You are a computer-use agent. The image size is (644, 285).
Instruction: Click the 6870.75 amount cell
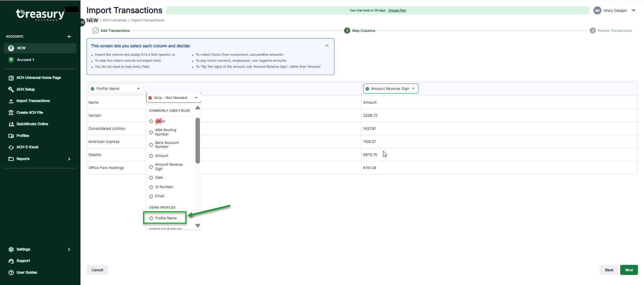tap(370, 155)
